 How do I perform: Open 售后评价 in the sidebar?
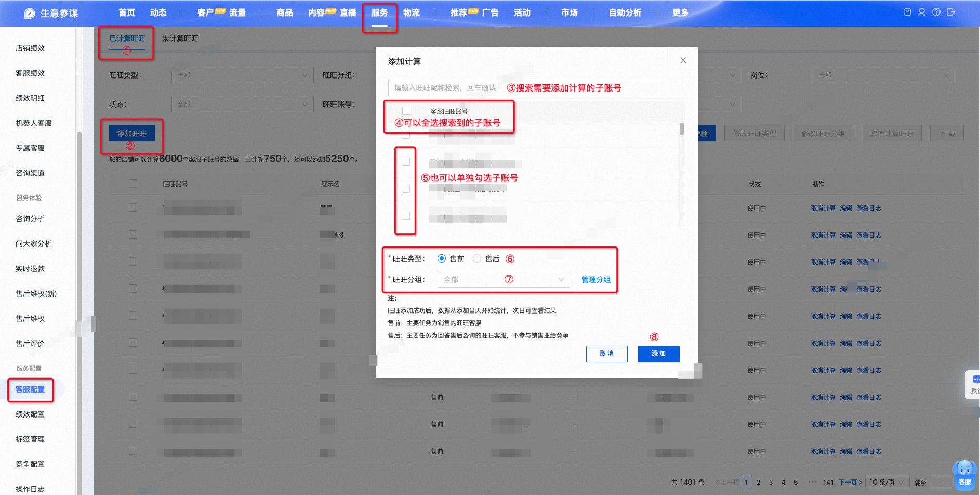coord(30,343)
